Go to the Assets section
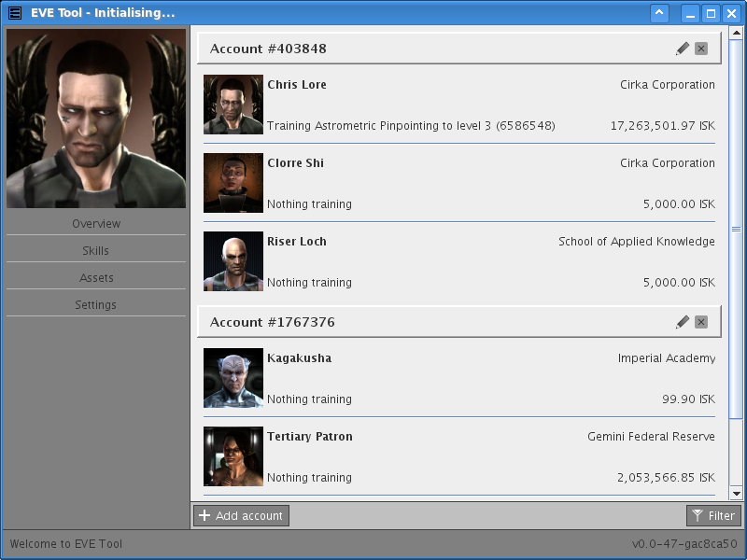Viewport: 747px width, 560px height. [x=96, y=278]
